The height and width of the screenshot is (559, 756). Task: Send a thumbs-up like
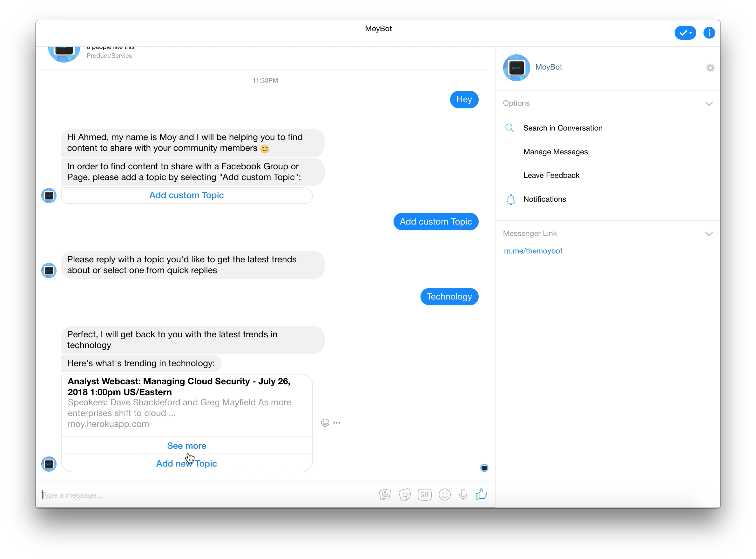pos(481,494)
